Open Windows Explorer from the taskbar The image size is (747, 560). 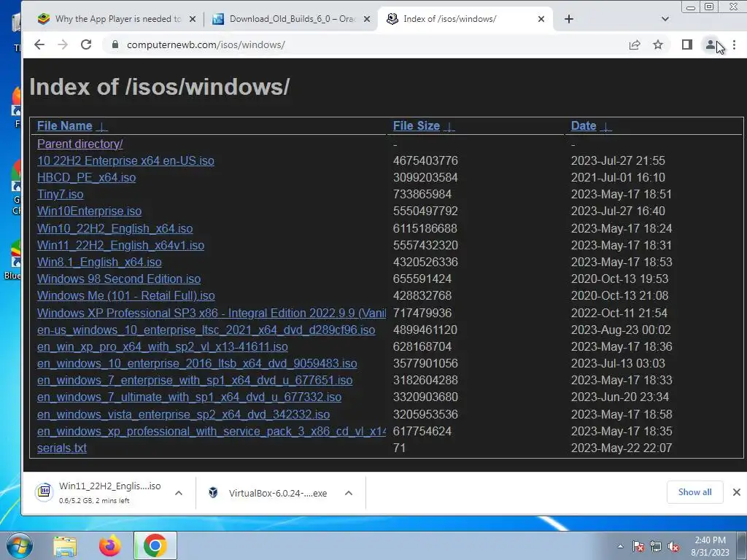pyautogui.click(x=65, y=545)
